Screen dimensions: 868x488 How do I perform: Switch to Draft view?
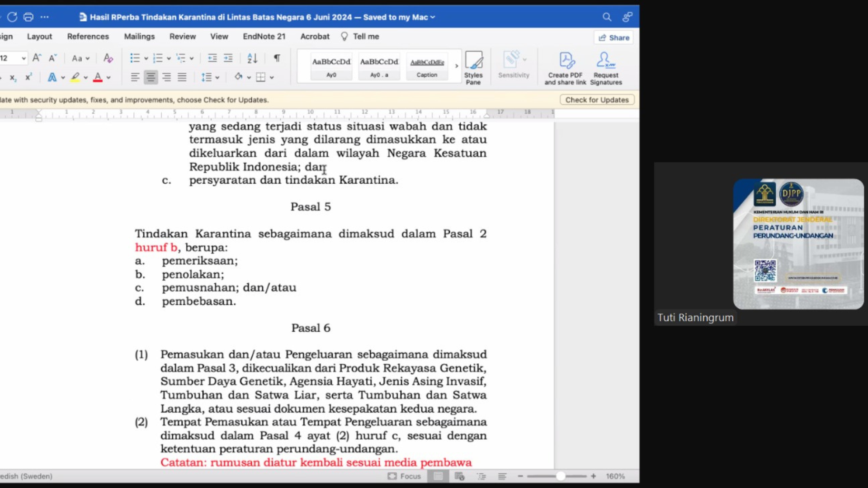pos(502,476)
